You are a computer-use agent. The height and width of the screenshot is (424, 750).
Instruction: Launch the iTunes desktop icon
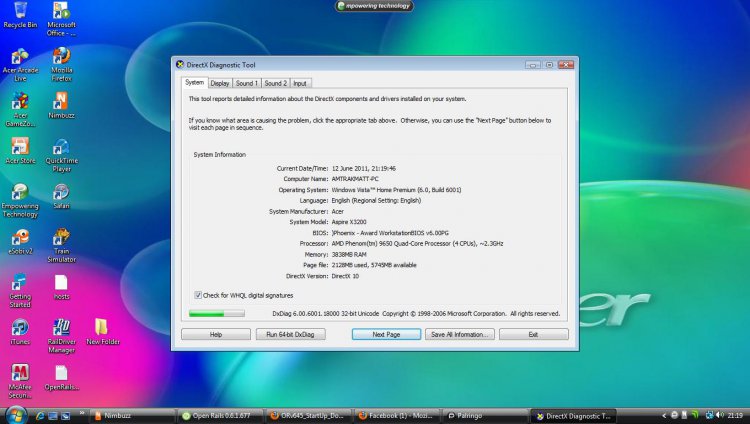20,332
